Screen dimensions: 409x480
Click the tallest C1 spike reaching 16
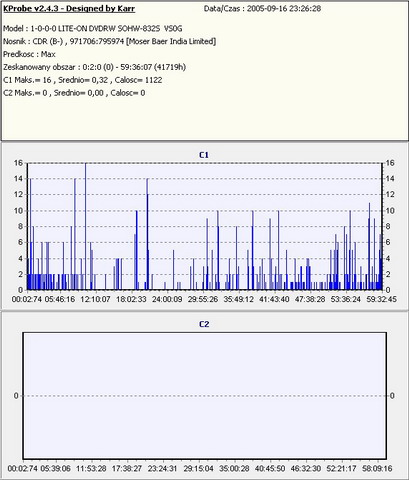[x=85, y=226]
